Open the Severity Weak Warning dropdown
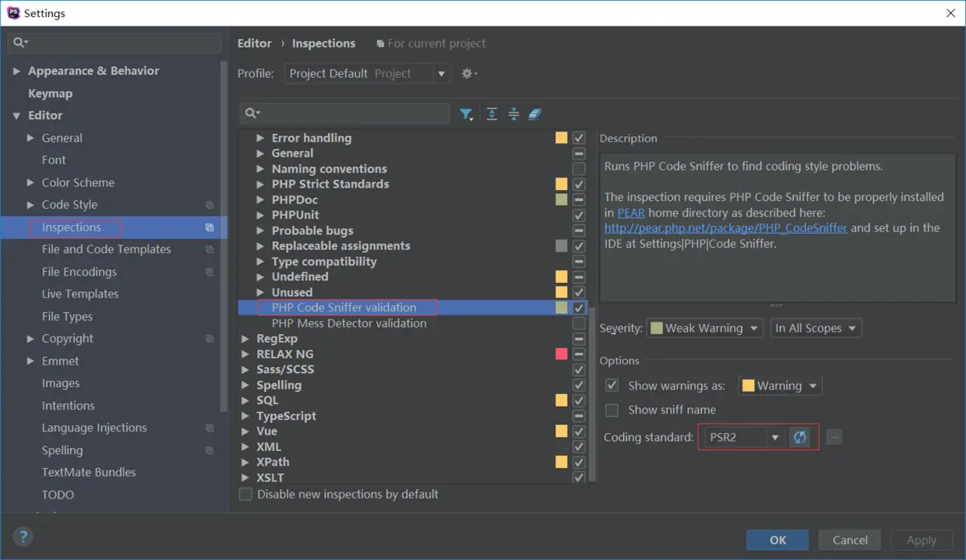The width and height of the screenshot is (966, 560). [705, 328]
